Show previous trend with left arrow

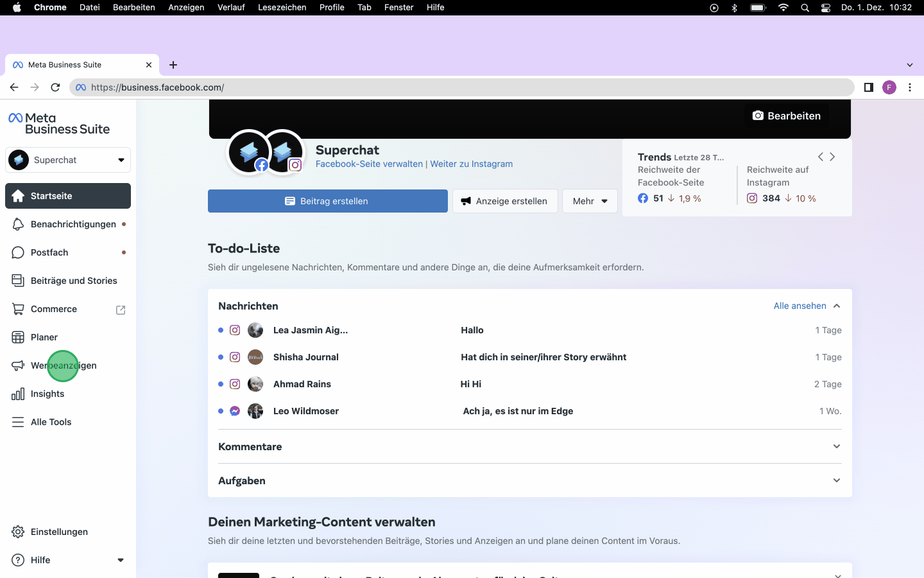pyautogui.click(x=820, y=157)
